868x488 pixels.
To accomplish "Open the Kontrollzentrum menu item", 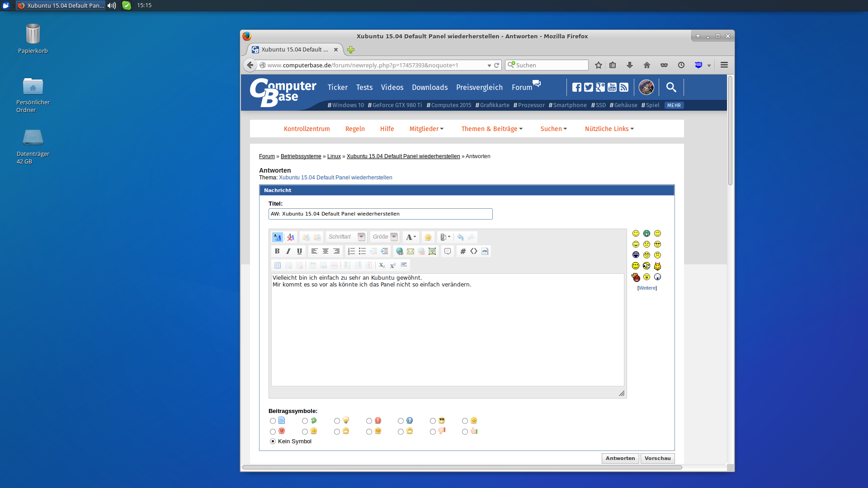I will tap(307, 129).
